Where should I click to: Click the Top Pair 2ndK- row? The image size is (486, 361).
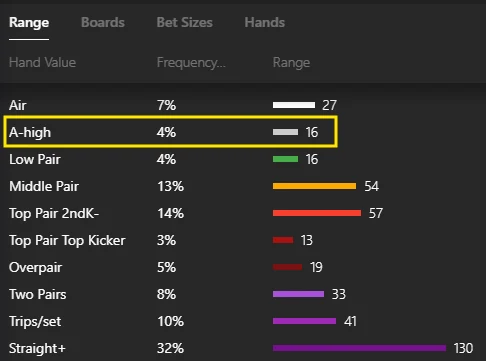coord(243,213)
